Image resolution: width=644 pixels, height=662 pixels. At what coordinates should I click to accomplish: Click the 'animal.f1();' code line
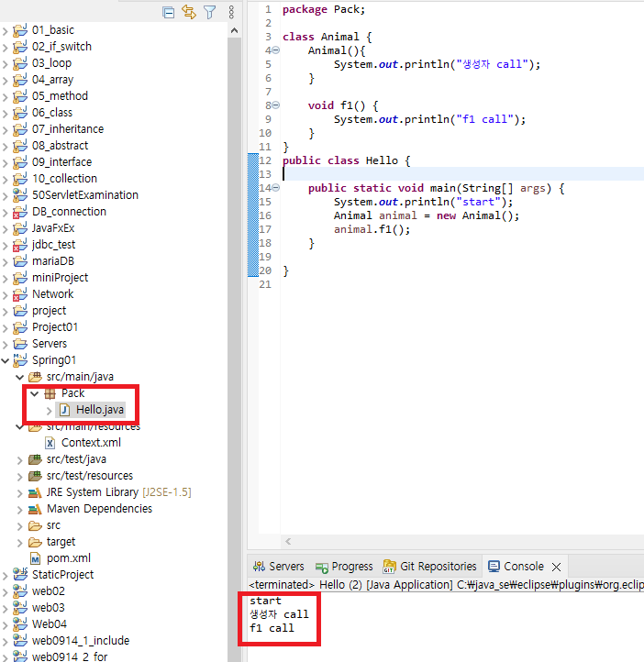[372, 229]
